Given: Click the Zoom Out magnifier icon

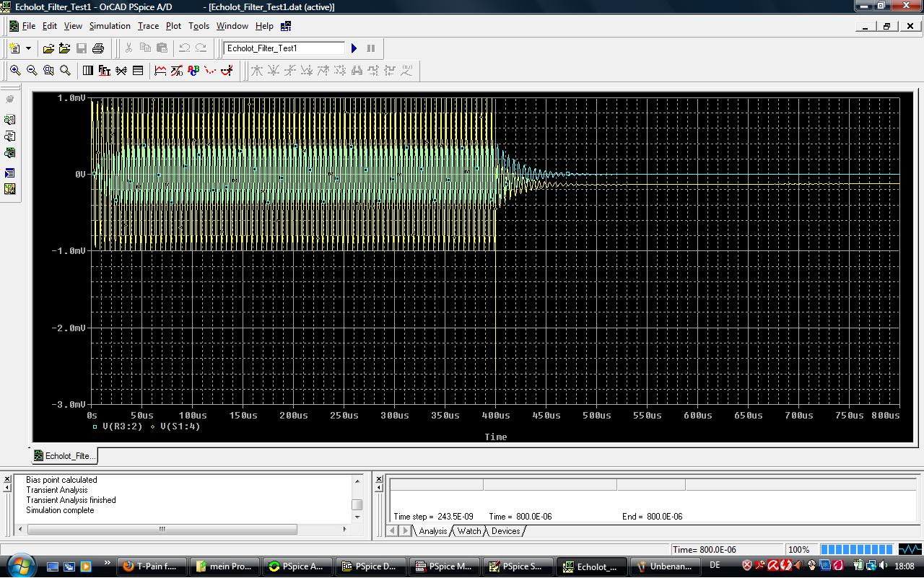Looking at the screenshot, I should click(32, 71).
